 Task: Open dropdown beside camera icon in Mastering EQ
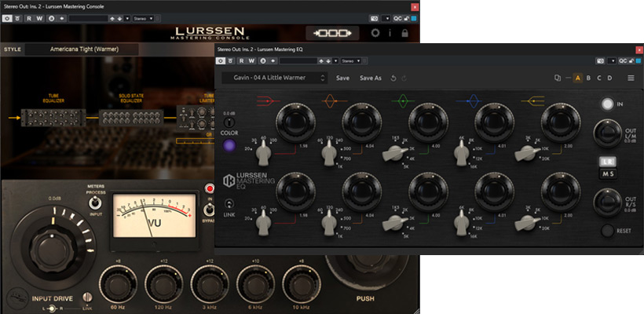(612, 60)
